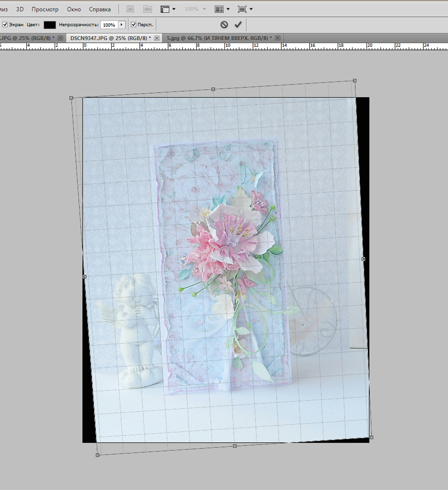This screenshot has width=448, height=490.
Task: Close the 5.jpg document tab
Action: point(278,38)
